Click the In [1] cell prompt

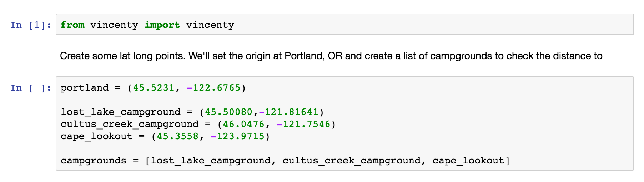[x=31, y=25]
